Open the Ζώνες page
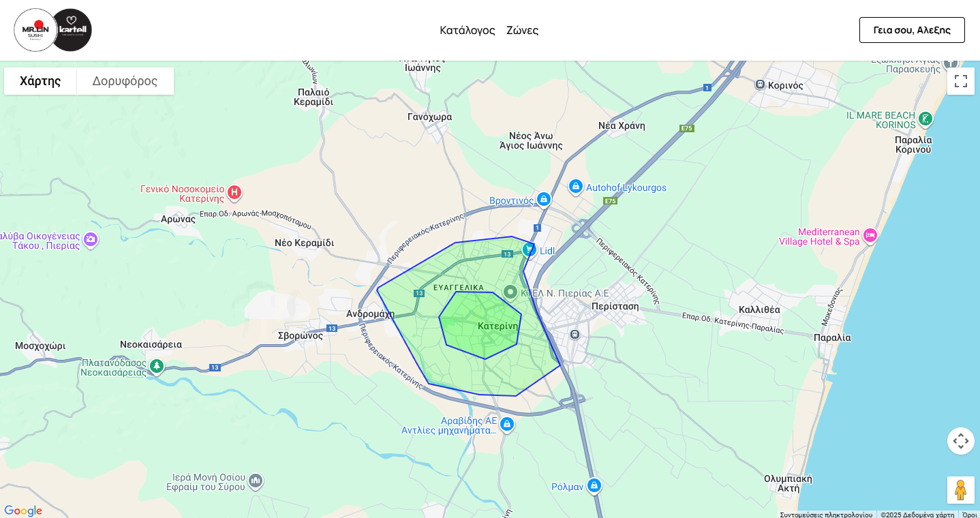 pyautogui.click(x=522, y=30)
